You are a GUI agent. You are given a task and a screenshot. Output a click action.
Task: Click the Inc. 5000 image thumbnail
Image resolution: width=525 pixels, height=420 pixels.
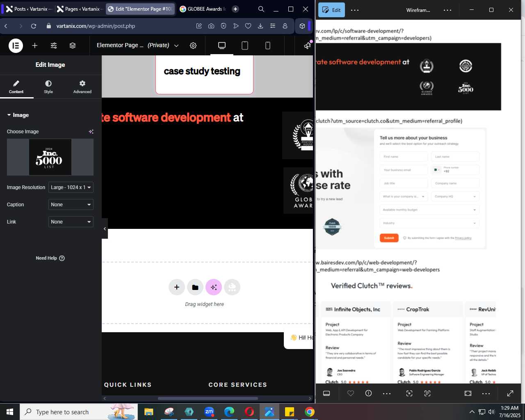pyautogui.click(x=50, y=157)
